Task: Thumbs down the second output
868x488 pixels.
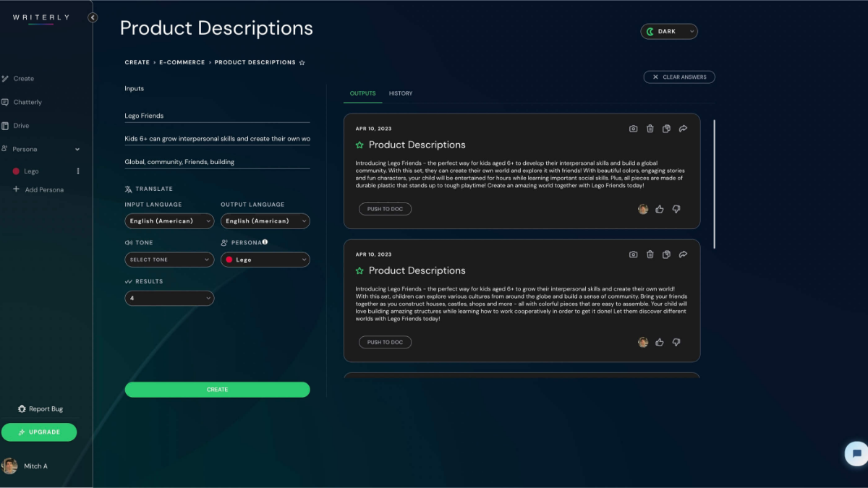Action: tap(676, 342)
